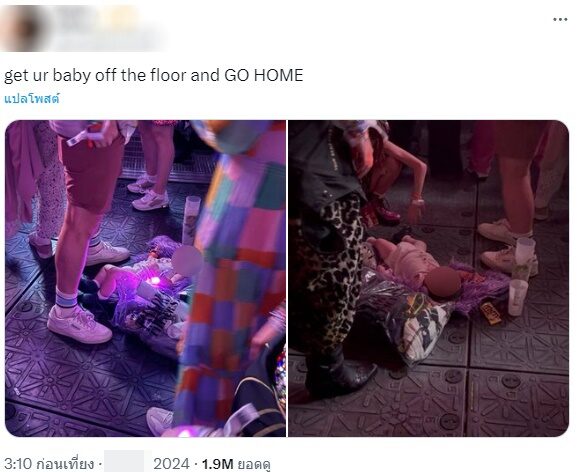The height and width of the screenshot is (472, 586).
Task: Click the plastic cup in right photo
Action: pyautogui.click(x=518, y=297)
